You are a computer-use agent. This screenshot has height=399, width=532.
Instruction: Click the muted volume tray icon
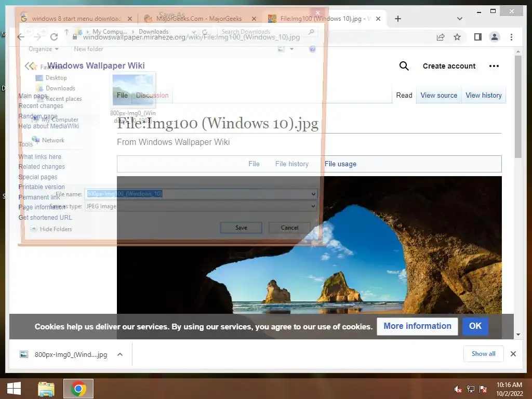pyautogui.click(x=458, y=389)
